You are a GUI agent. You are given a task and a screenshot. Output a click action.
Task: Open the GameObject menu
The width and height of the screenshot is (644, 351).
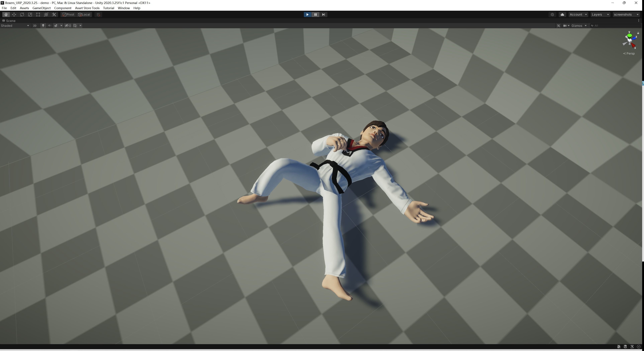click(x=41, y=8)
